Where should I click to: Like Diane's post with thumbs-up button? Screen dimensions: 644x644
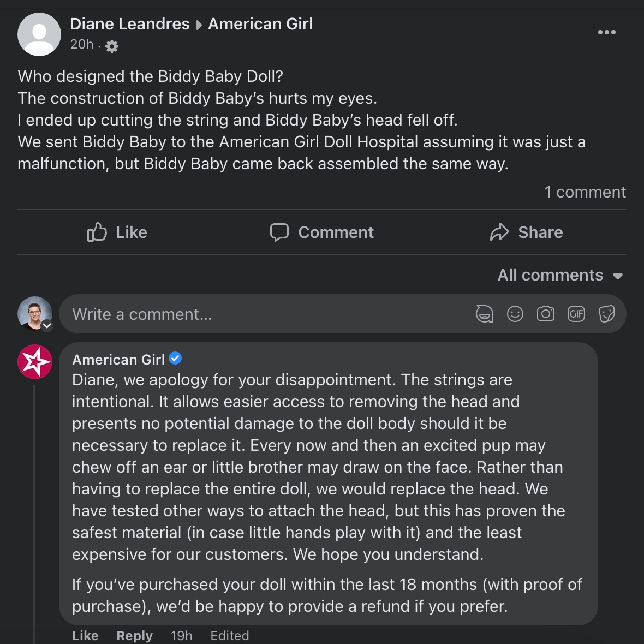117,232
